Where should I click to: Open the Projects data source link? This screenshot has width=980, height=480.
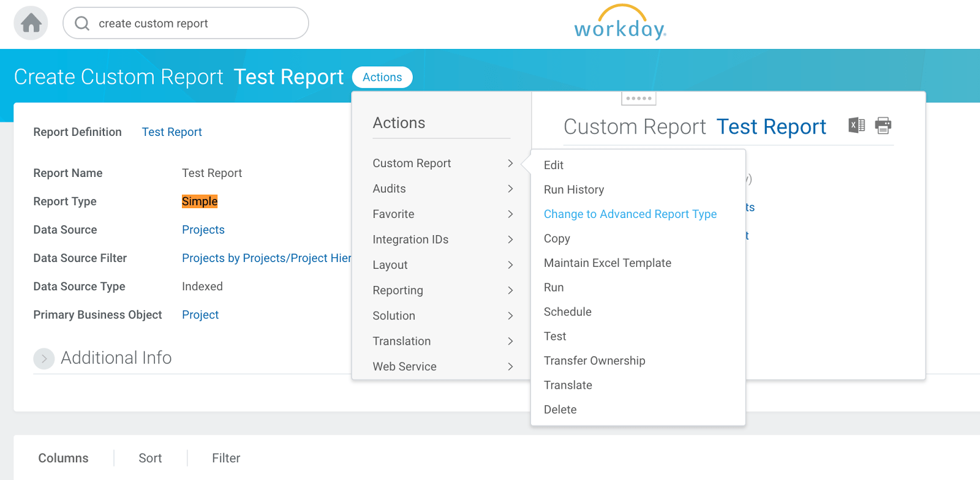tap(203, 230)
